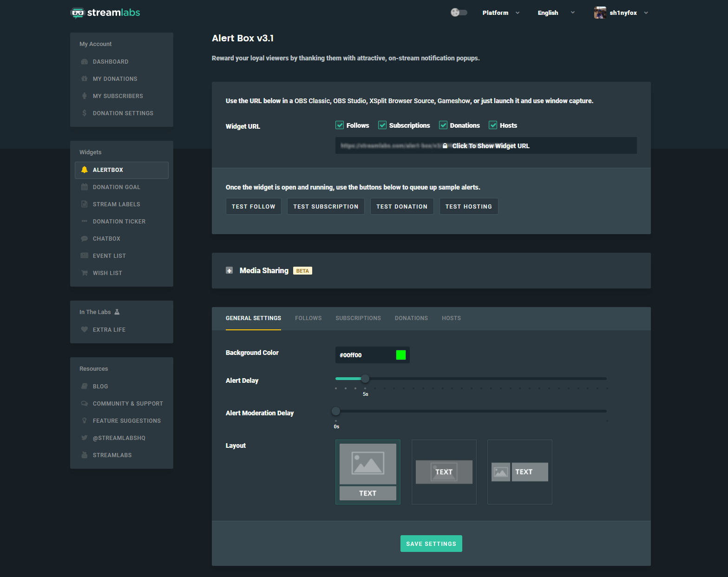
Task: Click the Donation Goal calendar icon
Action: pos(85,187)
